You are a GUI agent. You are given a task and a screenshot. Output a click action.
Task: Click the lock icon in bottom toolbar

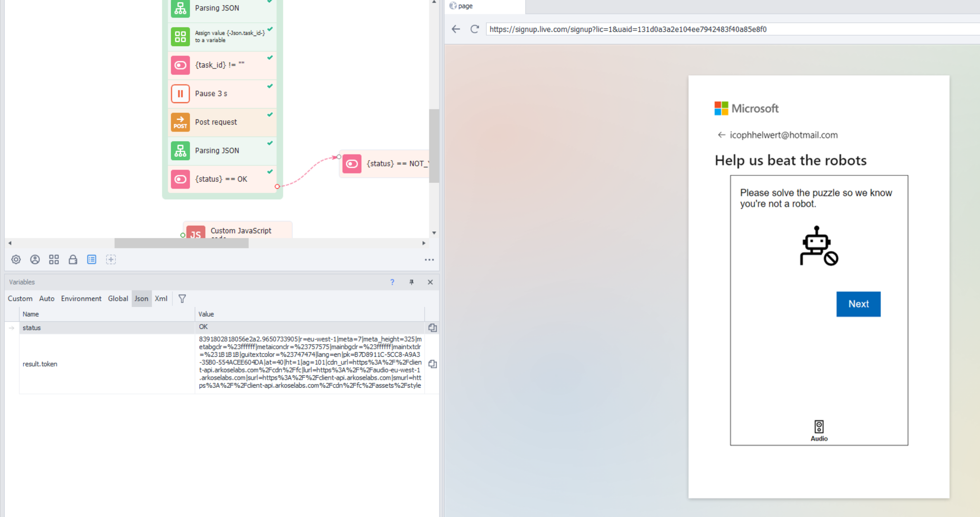click(x=73, y=259)
